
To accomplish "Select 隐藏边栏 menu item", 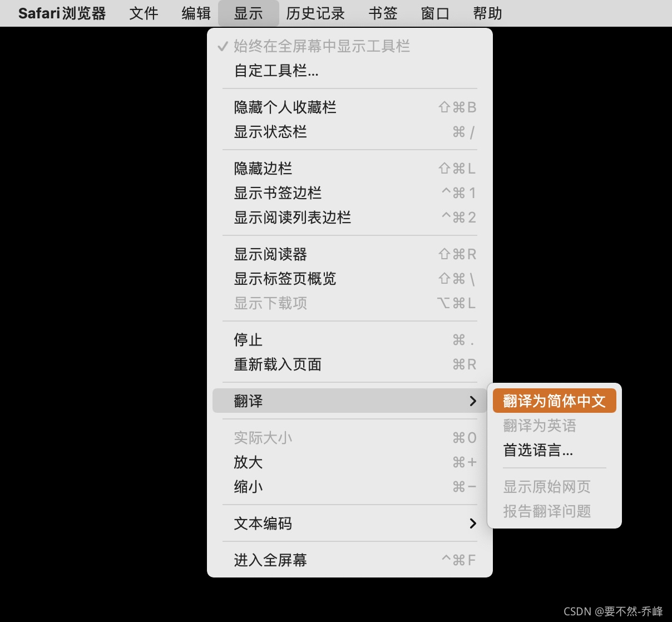I will tap(350, 169).
